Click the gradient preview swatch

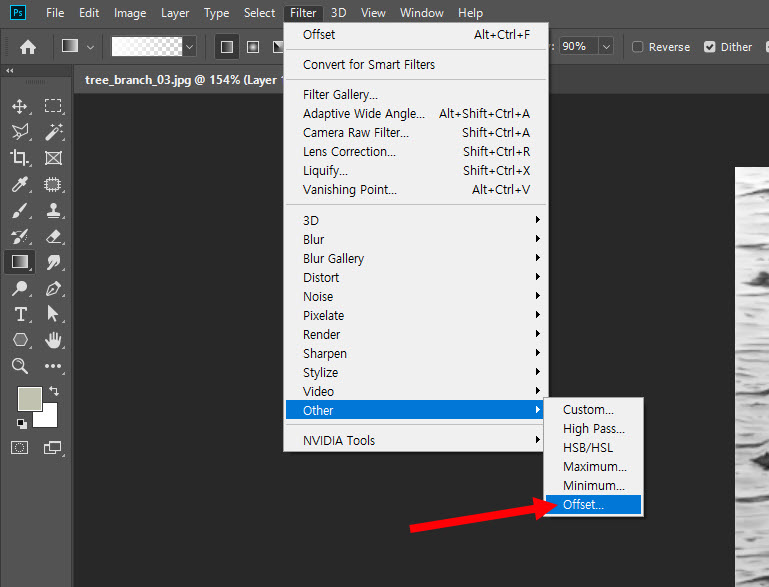(147, 47)
